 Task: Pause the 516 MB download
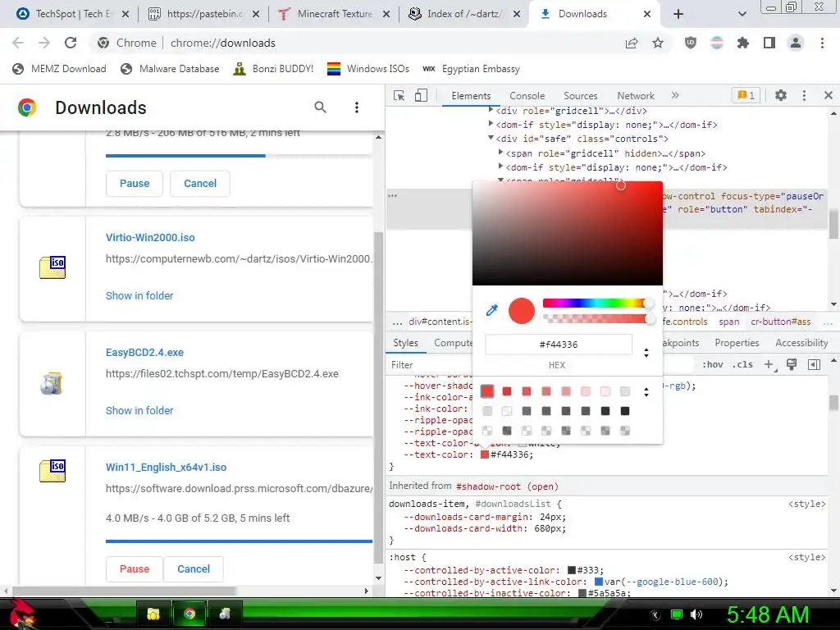tap(135, 183)
